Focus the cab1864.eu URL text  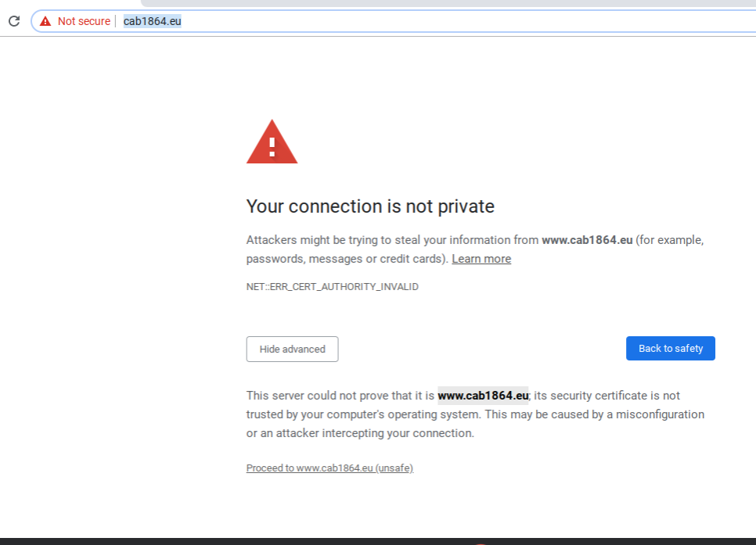[153, 21]
